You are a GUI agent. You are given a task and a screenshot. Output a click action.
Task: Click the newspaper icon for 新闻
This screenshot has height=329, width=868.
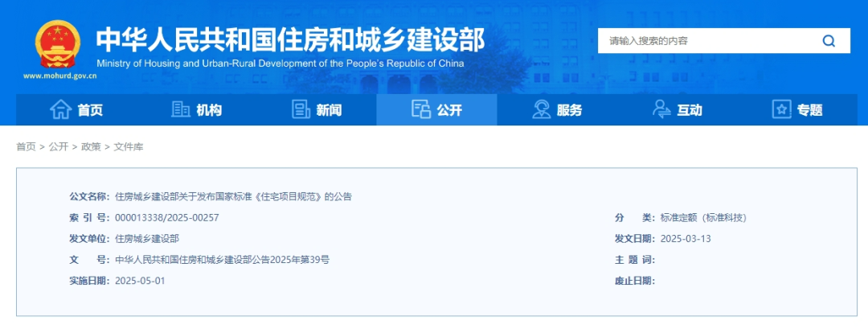pyautogui.click(x=301, y=110)
